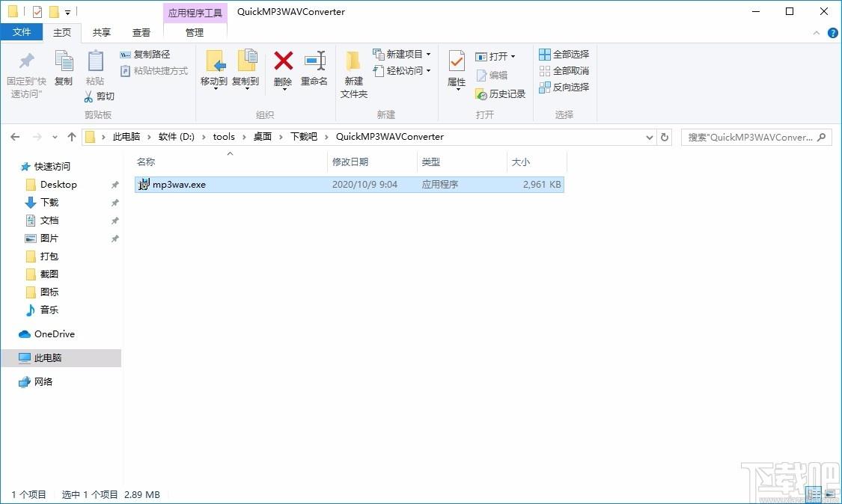Expand the Open (打开) dropdown

513,56
